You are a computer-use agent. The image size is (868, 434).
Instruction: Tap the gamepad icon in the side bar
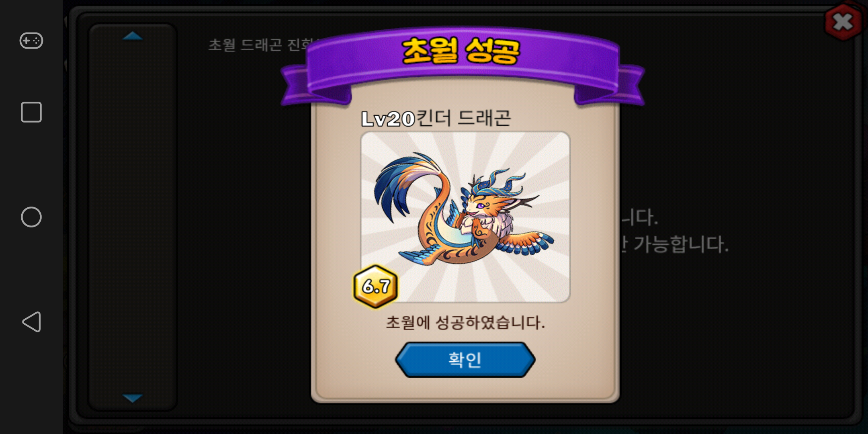click(x=31, y=41)
